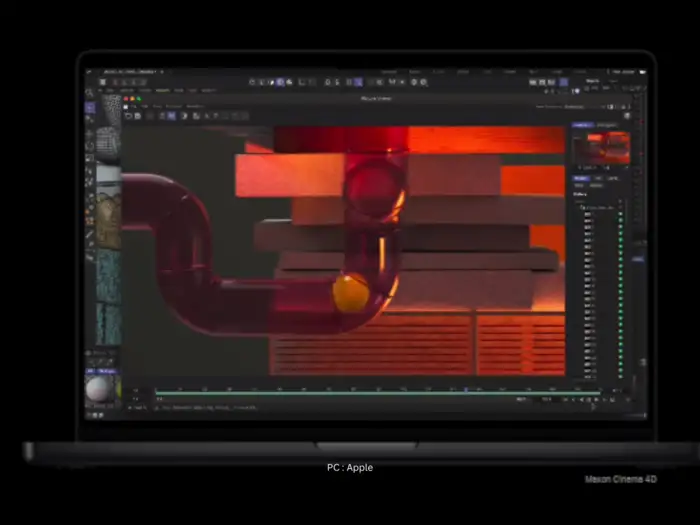Select the highlighted blue icon in Picture Viewer toolbar
This screenshot has height=525, width=700.
[x=170, y=116]
